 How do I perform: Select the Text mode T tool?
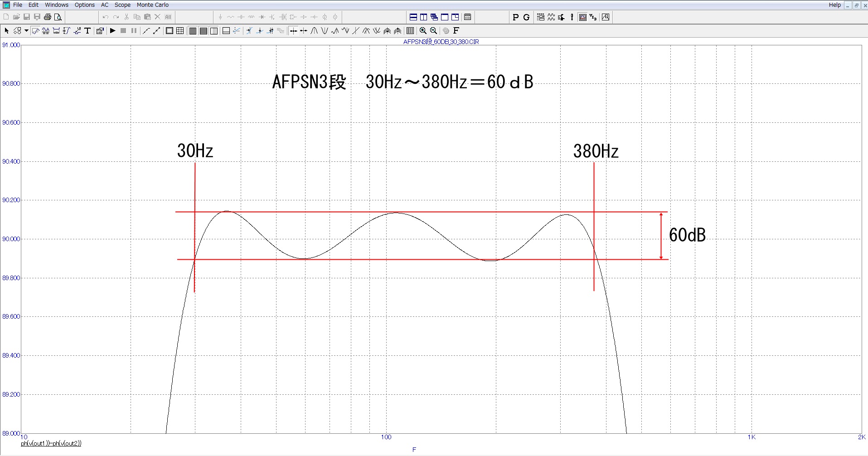click(87, 31)
